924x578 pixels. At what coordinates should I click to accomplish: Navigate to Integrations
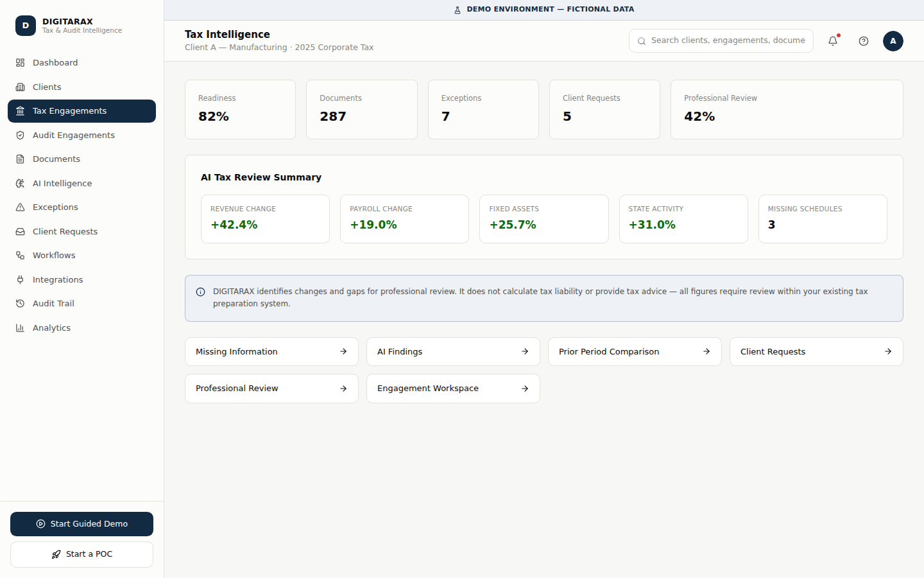81,279
